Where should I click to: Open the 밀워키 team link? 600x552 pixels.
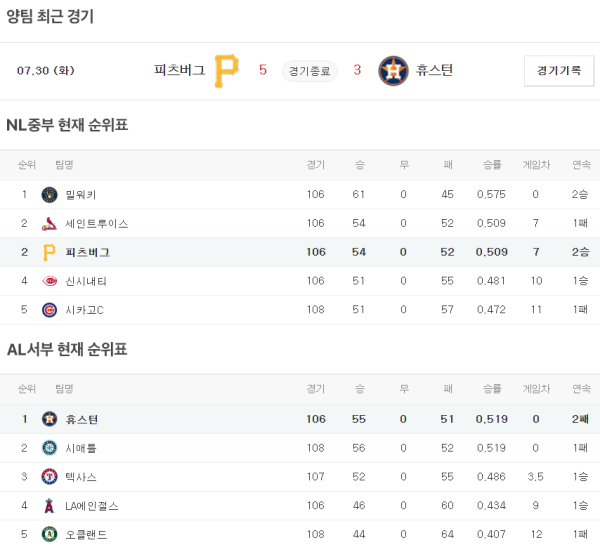[x=81, y=194]
